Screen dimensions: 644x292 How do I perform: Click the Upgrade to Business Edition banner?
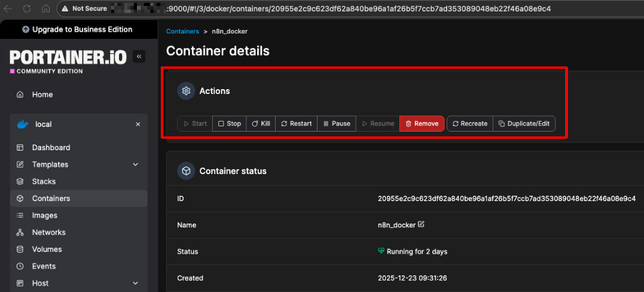[78, 29]
